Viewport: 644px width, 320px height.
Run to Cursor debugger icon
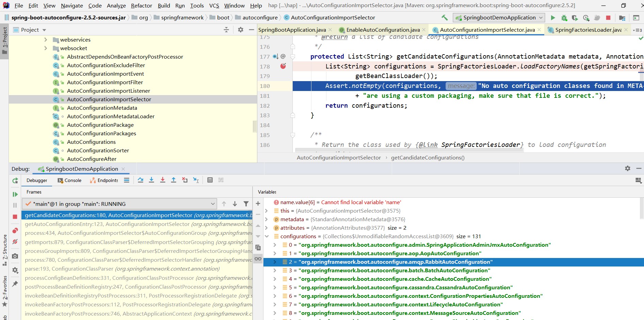pos(196,180)
